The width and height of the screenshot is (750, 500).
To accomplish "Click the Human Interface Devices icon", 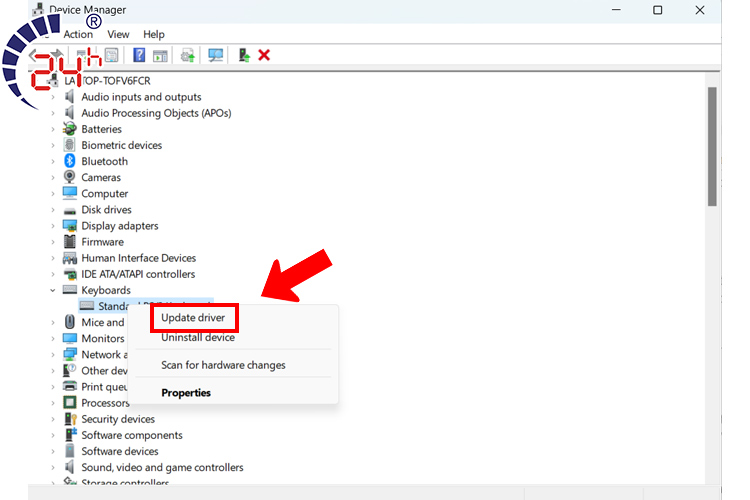I will click(70, 258).
